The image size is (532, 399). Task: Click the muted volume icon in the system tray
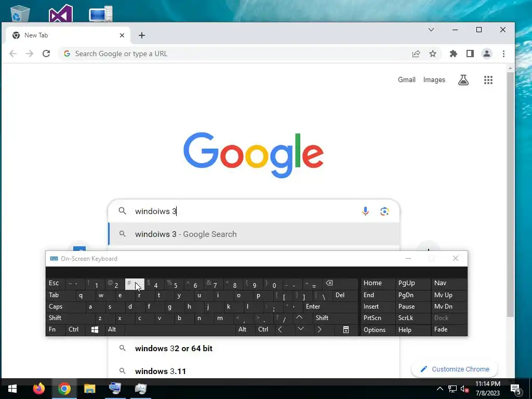pos(464,389)
